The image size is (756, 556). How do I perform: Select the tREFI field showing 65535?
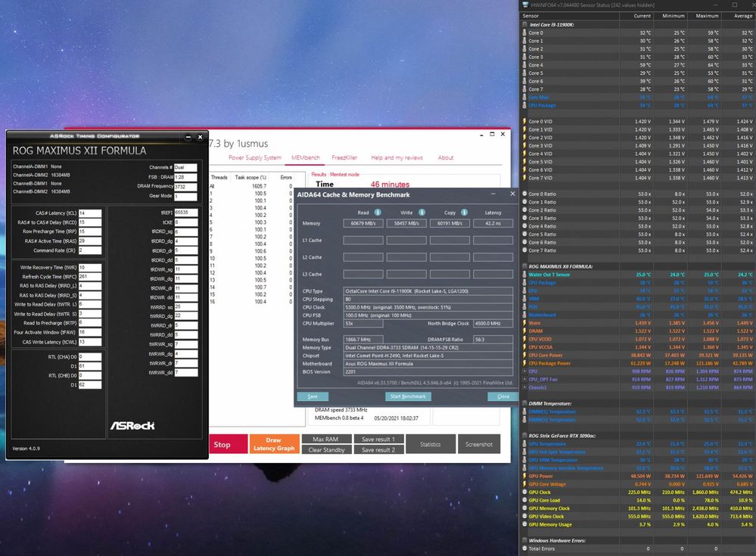pyautogui.click(x=185, y=213)
